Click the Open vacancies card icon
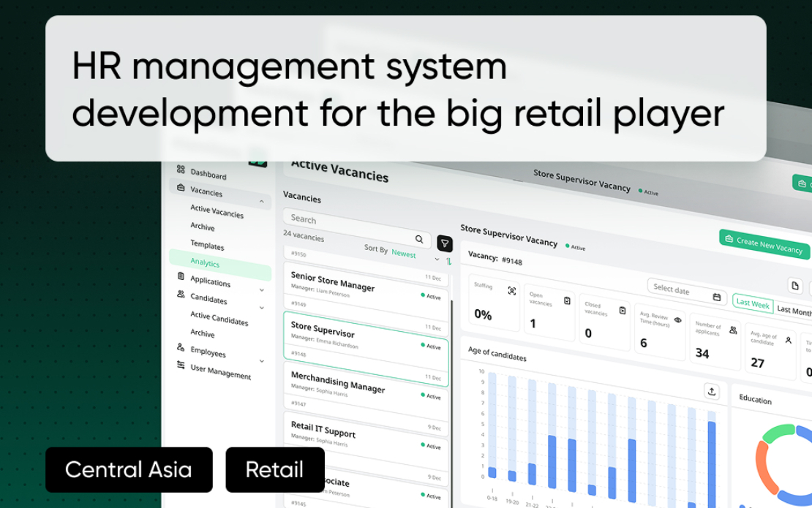The image size is (812, 508). [567, 300]
